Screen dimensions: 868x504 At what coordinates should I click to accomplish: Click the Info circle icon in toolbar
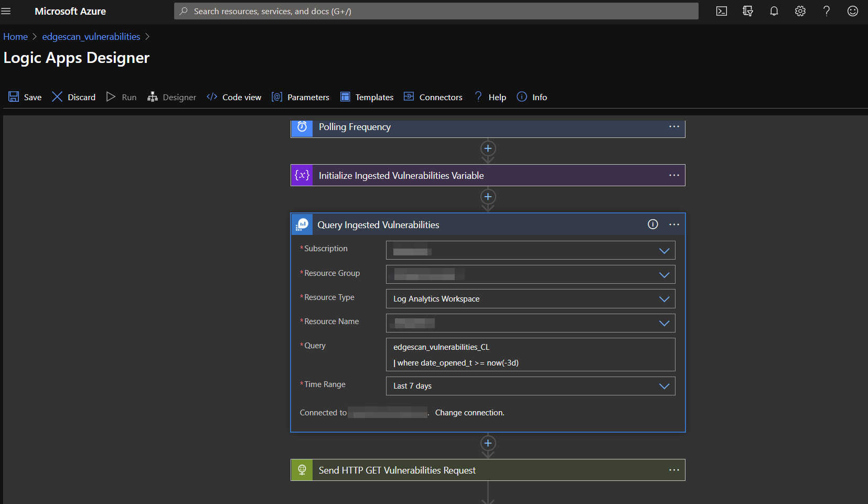coord(522,96)
